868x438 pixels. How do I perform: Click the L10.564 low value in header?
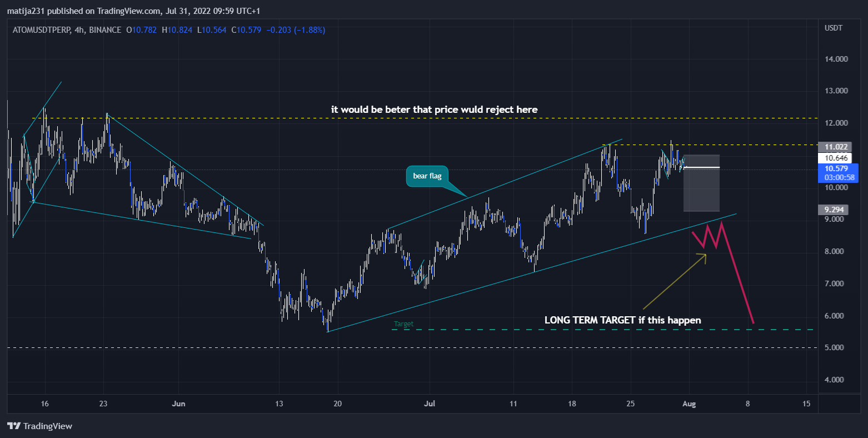(212, 30)
